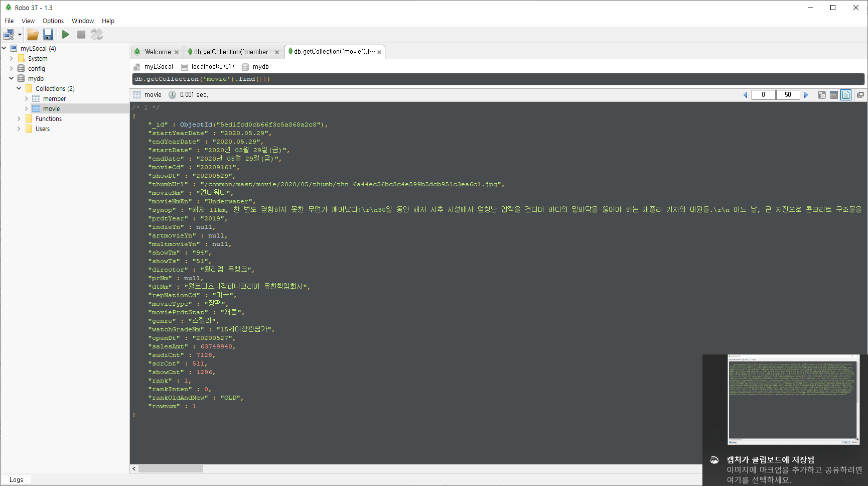
Task: Click the horizontal scrollbar left arrow
Action: [x=134, y=469]
